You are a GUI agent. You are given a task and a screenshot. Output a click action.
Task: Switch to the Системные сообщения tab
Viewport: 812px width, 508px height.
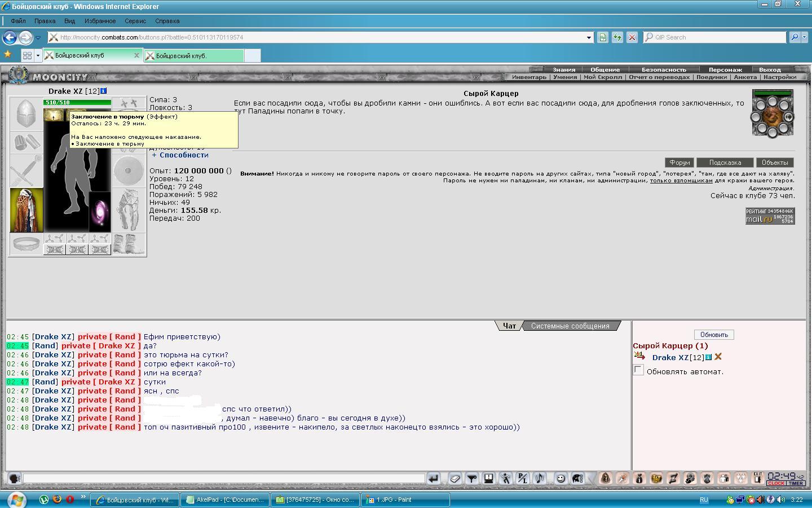tap(570, 326)
